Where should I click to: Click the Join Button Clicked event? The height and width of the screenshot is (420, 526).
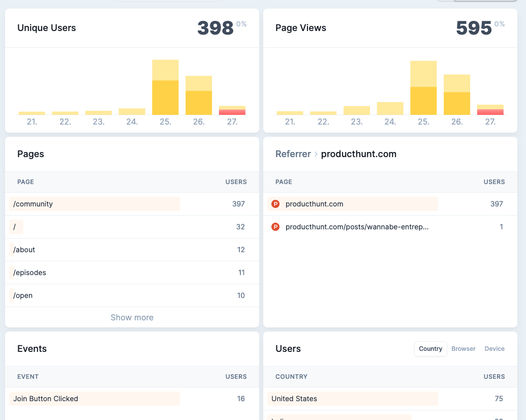point(46,399)
